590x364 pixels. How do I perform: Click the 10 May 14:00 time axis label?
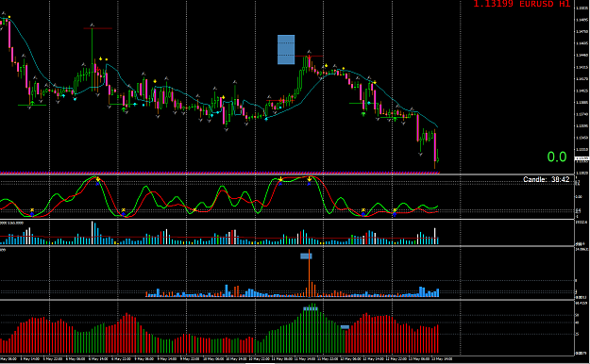pos(237,359)
